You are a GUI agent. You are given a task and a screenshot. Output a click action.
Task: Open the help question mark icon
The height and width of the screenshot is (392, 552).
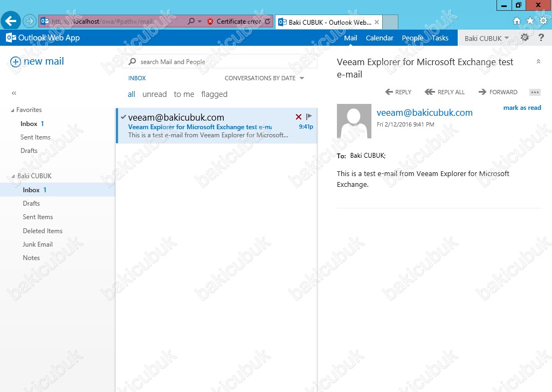click(x=541, y=37)
